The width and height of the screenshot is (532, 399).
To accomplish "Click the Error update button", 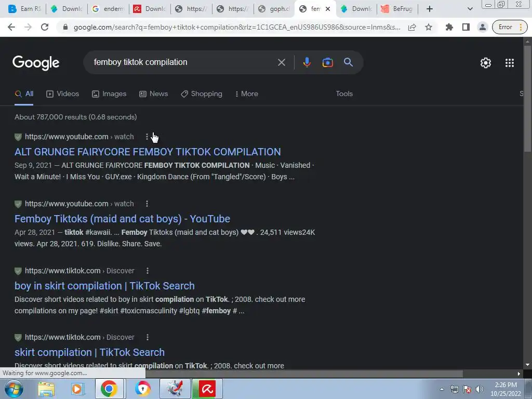I will pos(510,27).
